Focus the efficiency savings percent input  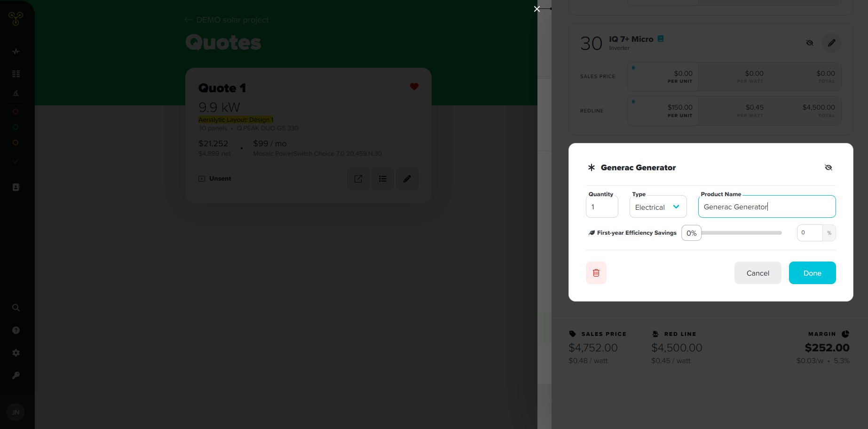click(810, 233)
